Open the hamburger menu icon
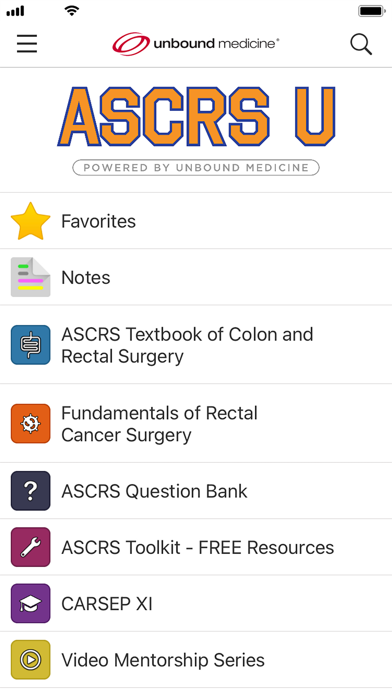The height and width of the screenshot is (696, 392). click(27, 44)
